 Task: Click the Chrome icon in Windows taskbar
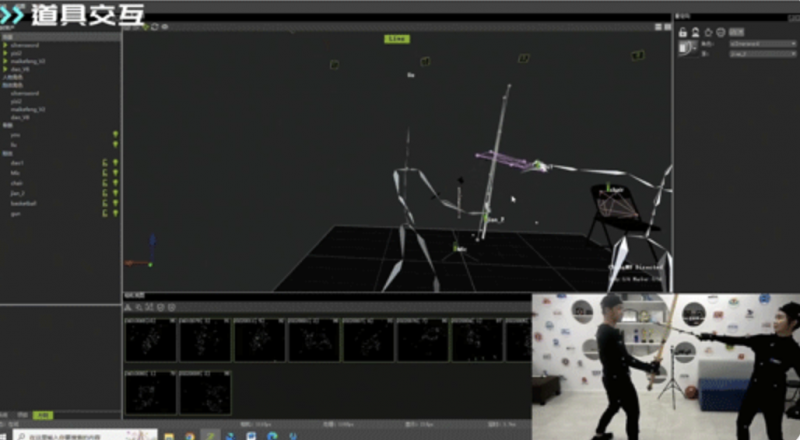click(x=189, y=436)
